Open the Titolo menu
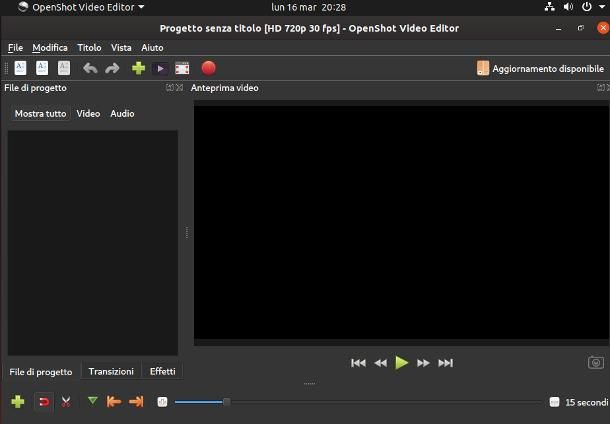This screenshot has height=424, width=610. pyautogui.click(x=89, y=48)
